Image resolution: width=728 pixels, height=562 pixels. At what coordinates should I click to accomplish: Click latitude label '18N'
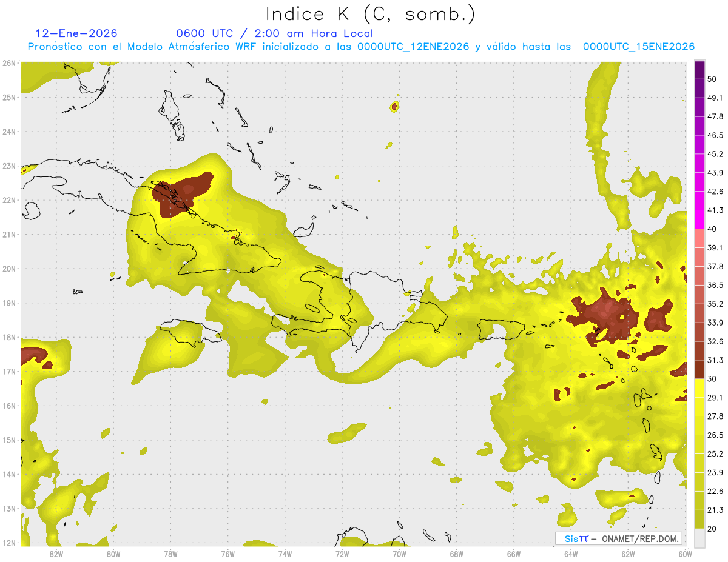[9, 337]
